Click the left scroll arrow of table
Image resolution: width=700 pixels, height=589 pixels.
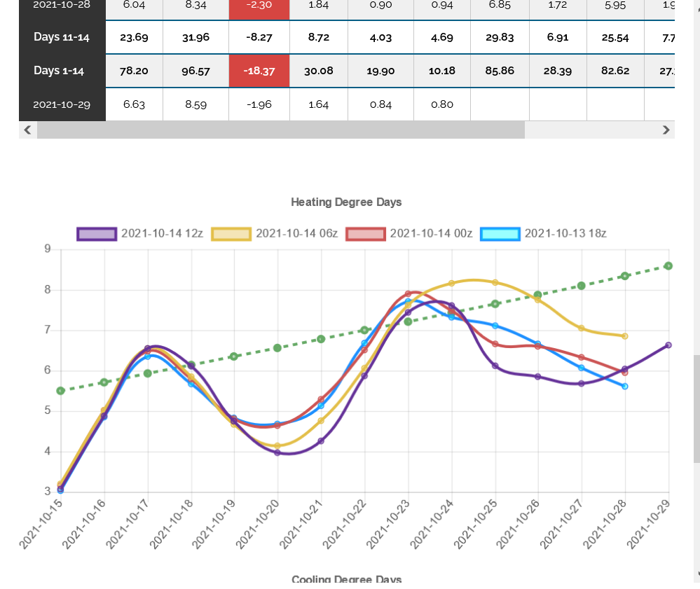(28, 130)
